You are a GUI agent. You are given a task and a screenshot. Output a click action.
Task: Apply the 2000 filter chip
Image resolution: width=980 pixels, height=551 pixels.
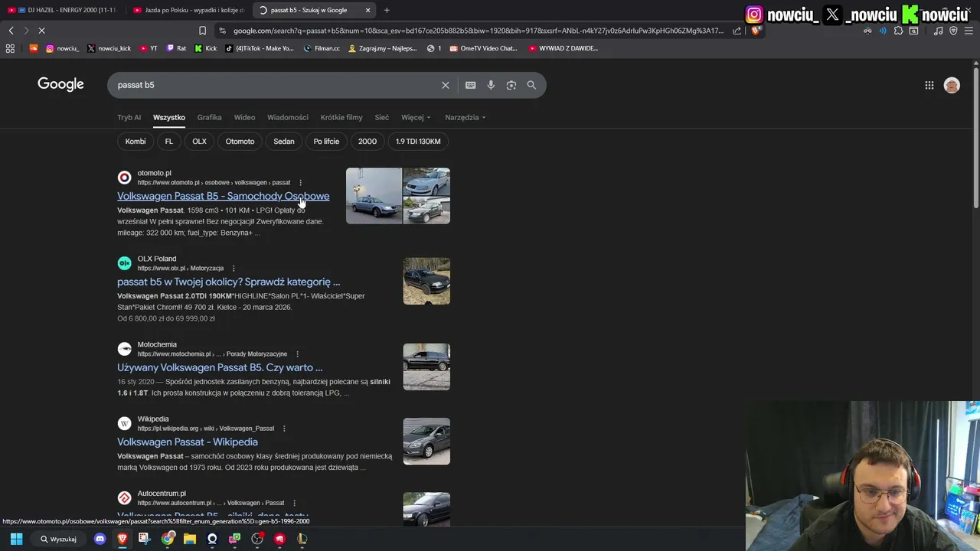pyautogui.click(x=367, y=142)
